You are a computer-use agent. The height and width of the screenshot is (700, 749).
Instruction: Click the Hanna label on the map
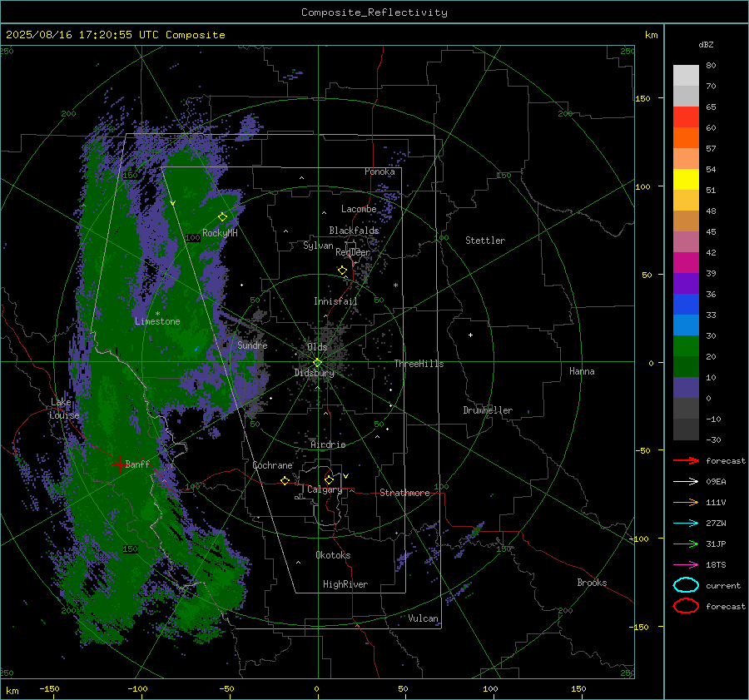tap(582, 371)
